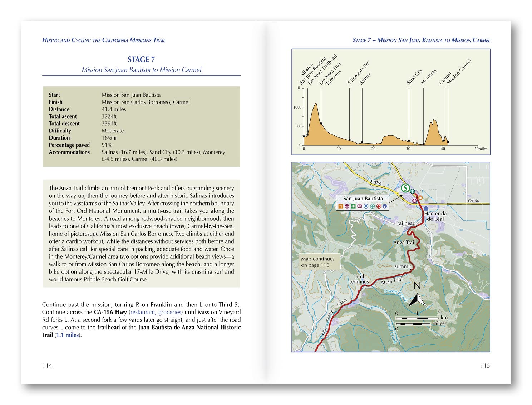
Task: Click the purple grocery basket icon in legend
Action: pyautogui.click(x=347, y=206)
